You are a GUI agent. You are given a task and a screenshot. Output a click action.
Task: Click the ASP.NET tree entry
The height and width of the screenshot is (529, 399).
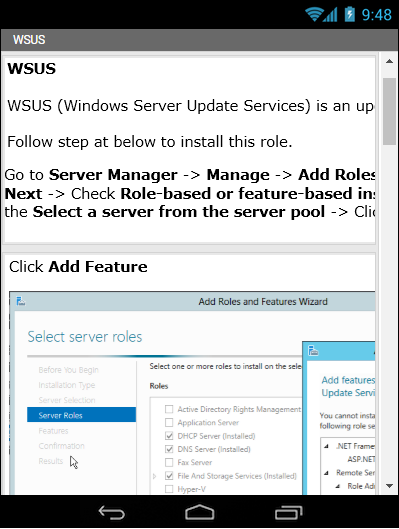point(361,460)
